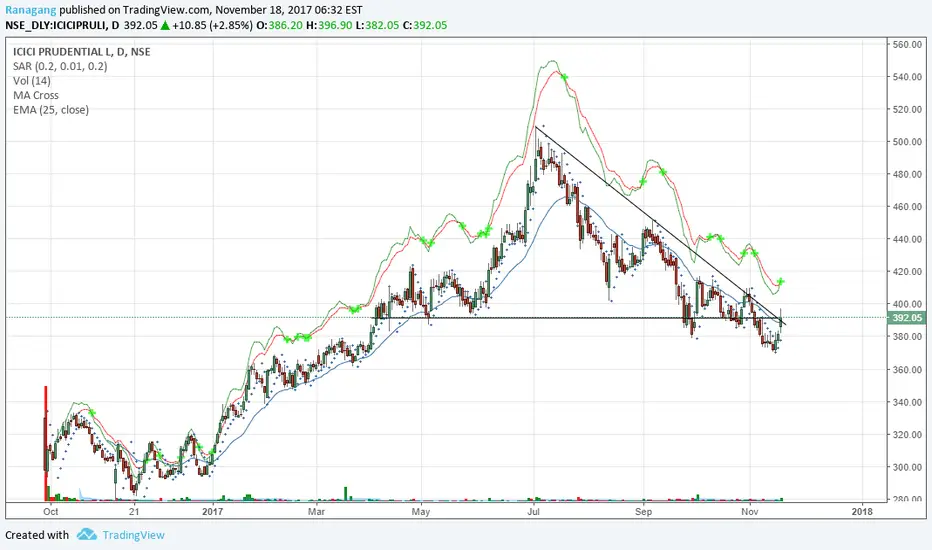
Task: Click the Mar date axis label
Action: (316, 511)
